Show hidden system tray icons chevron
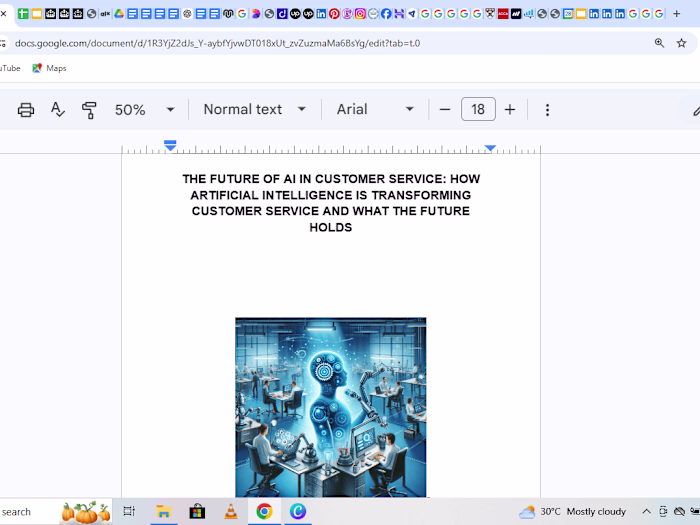The image size is (700, 525). click(646, 512)
